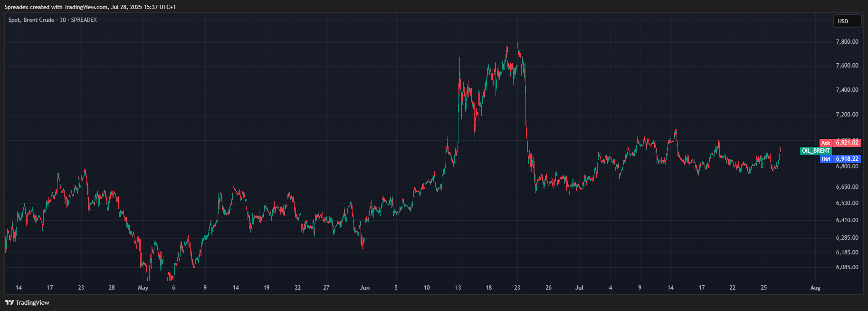The height and width of the screenshot is (311, 868).
Task: Click the May label on time axis
Action: coord(143,288)
